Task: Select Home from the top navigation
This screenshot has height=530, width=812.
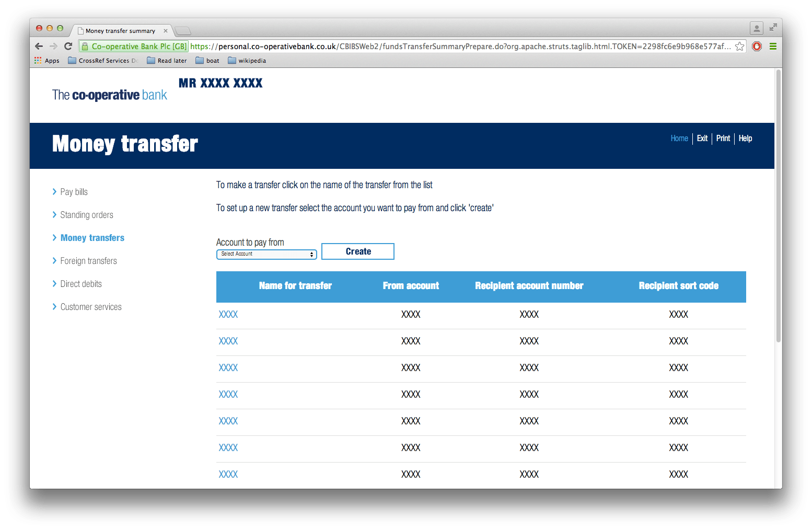Action: coord(679,138)
